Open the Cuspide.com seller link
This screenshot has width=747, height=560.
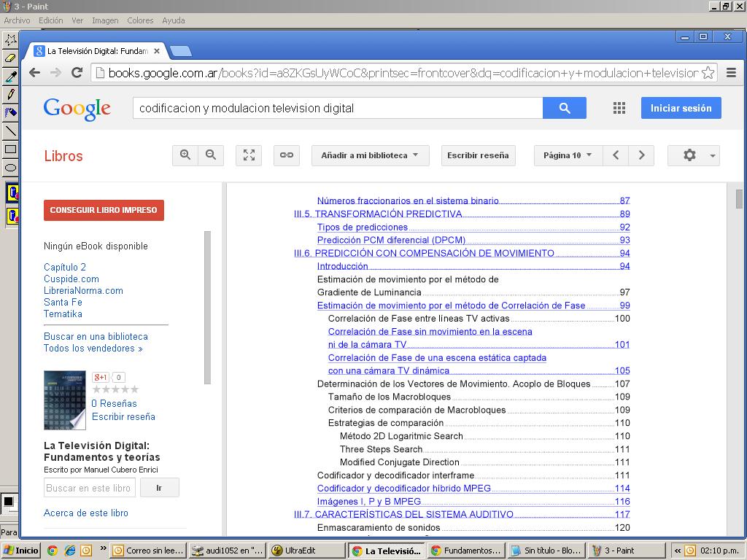pyautogui.click(x=71, y=279)
